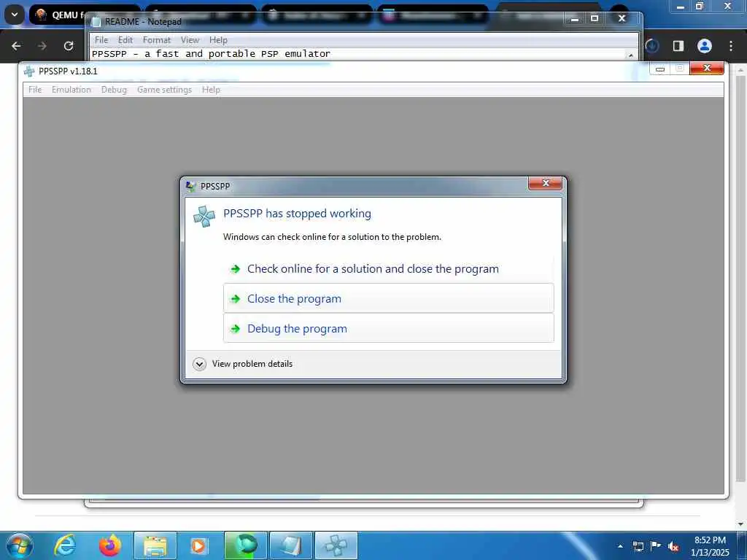Open Notepad Edit menu
This screenshot has width=747, height=560.
tap(125, 40)
